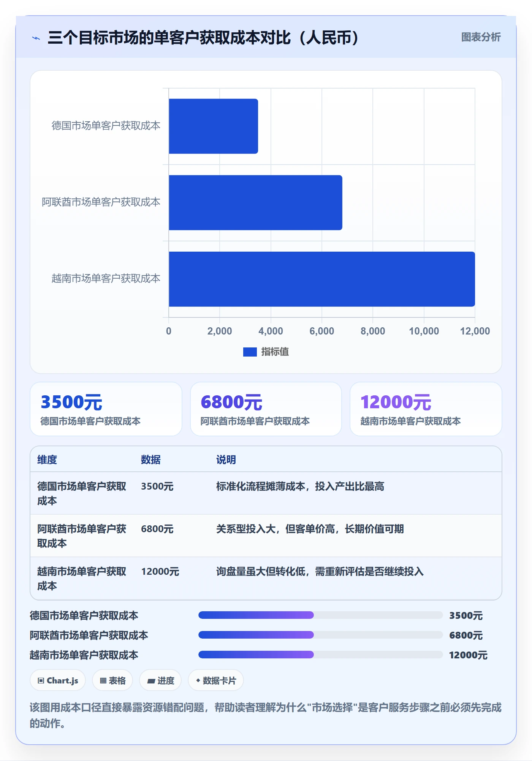Click the lightning icon beside the title
532x761 pixels.
36,38
